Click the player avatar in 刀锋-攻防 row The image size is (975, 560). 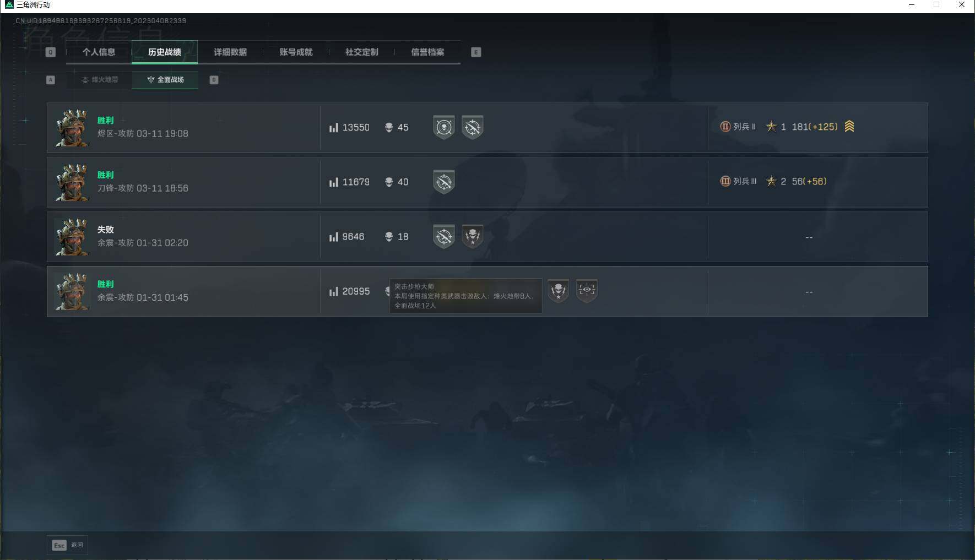(72, 182)
